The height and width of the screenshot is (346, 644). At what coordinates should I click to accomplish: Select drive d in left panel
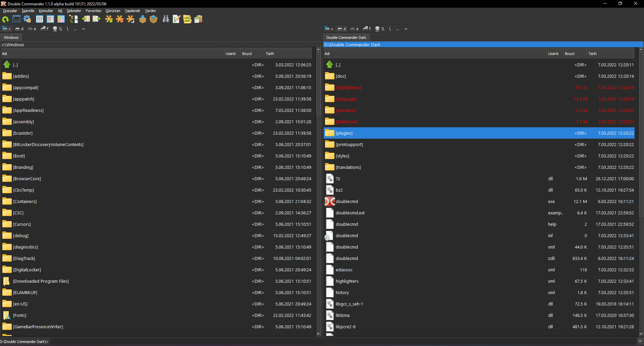(19, 29)
